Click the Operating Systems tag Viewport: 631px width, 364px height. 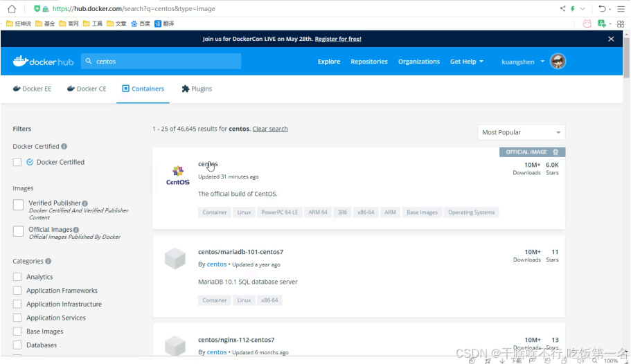pos(471,212)
